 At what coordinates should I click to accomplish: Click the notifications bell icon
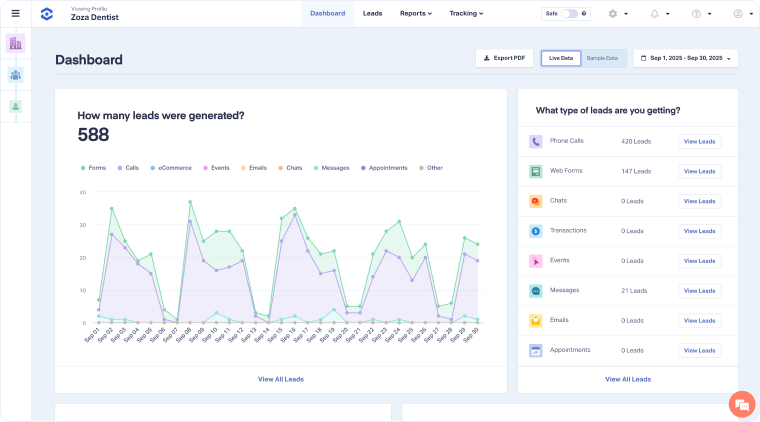[x=657, y=14]
